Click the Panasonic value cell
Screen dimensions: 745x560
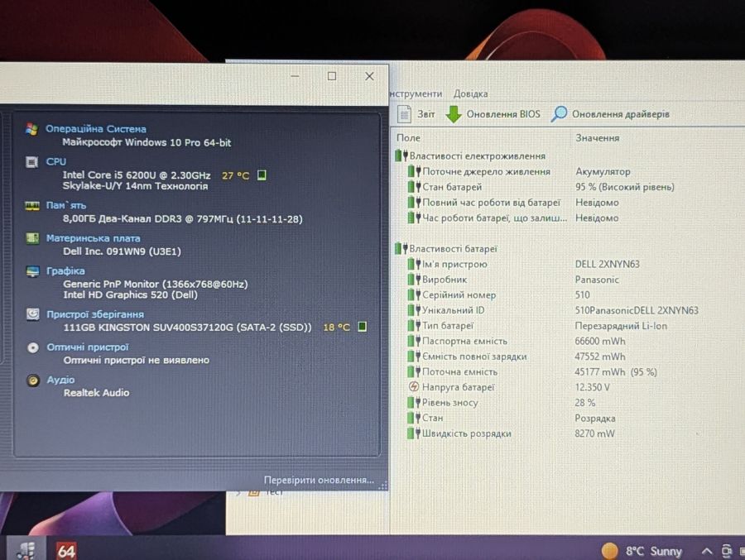tap(597, 280)
